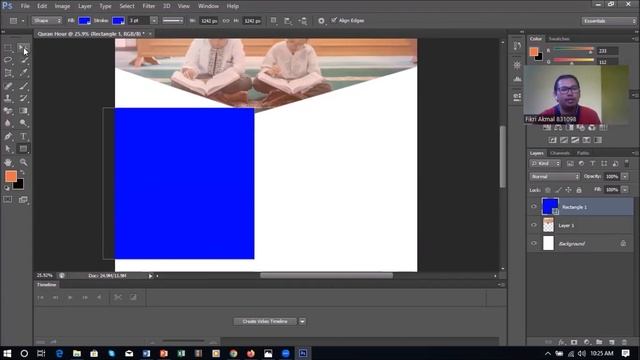Select the Blur tool
The image size is (640, 360).
[x=8, y=123]
